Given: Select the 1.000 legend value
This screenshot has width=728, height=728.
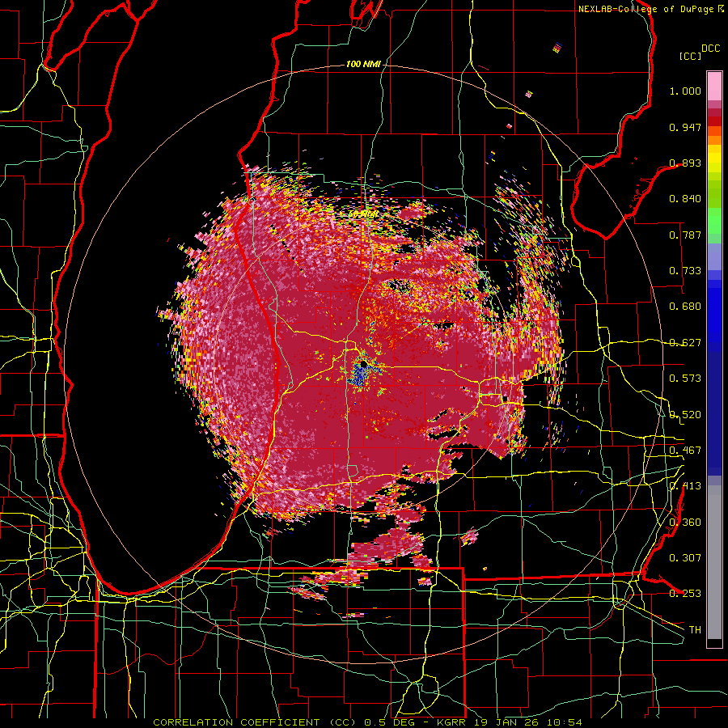Looking at the screenshot, I should (685, 91).
